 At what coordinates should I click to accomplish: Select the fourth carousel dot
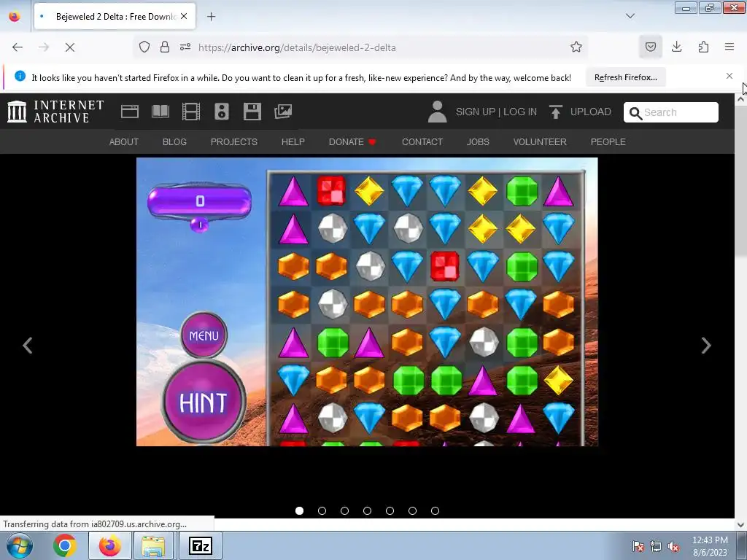(x=368, y=510)
